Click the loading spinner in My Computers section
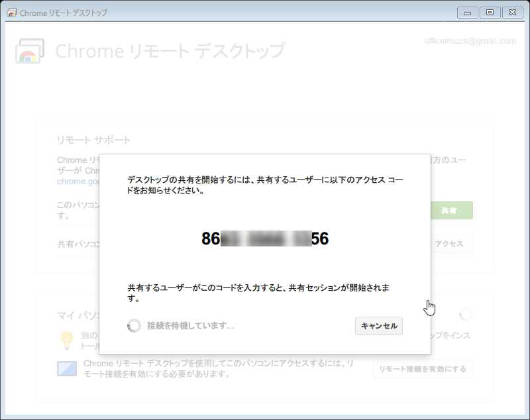Screen dimensions: 530x420 coord(465,315)
